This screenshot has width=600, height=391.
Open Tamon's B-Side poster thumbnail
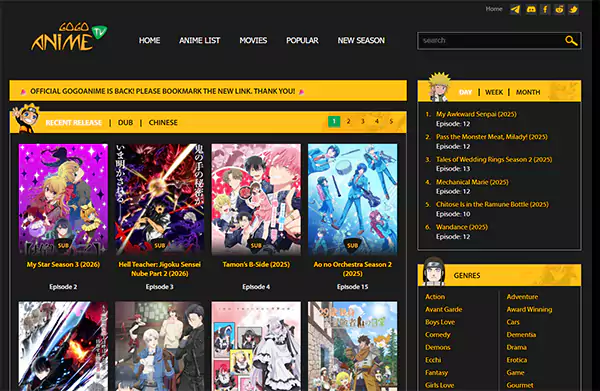click(x=256, y=199)
